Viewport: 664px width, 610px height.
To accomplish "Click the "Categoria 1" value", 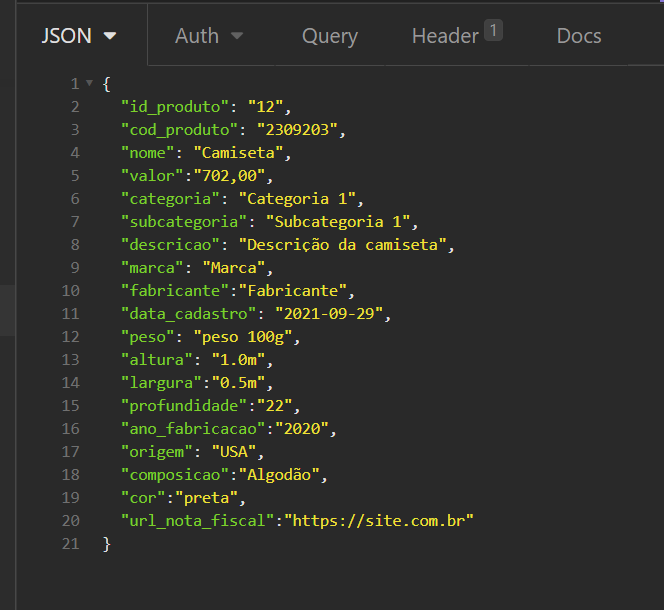I will click(297, 199).
